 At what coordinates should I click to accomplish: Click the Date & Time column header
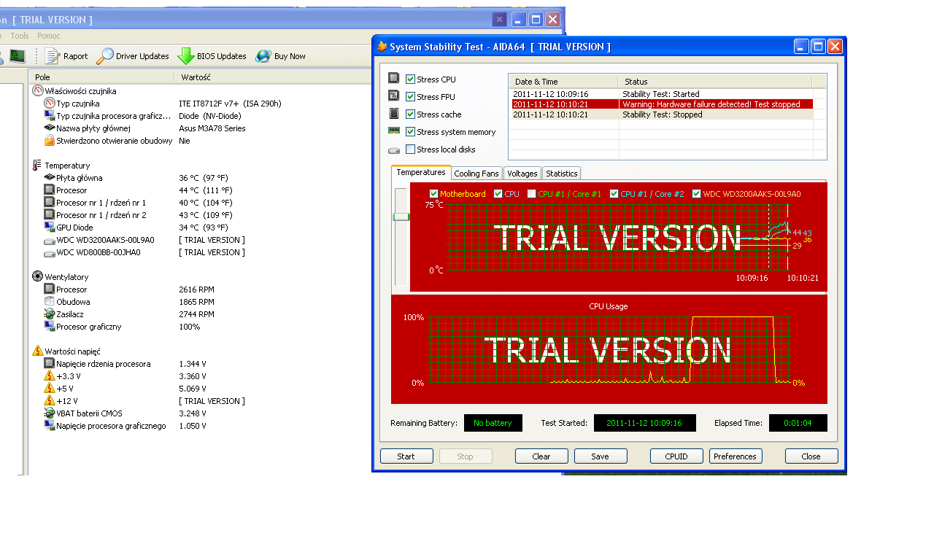point(563,82)
